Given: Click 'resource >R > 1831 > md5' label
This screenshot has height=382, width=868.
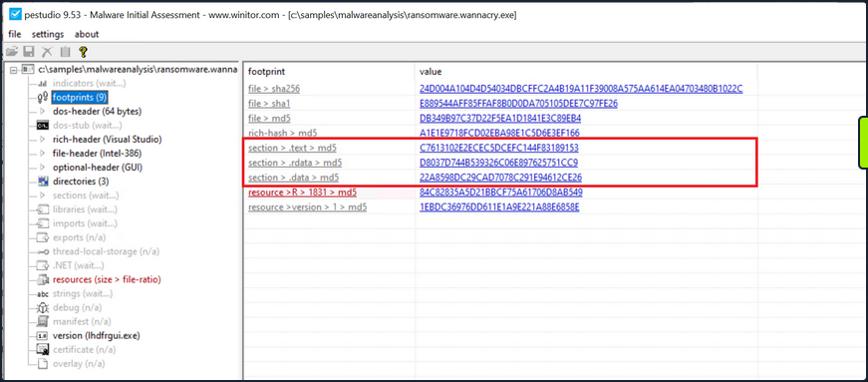Looking at the screenshot, I should [302, 192].
